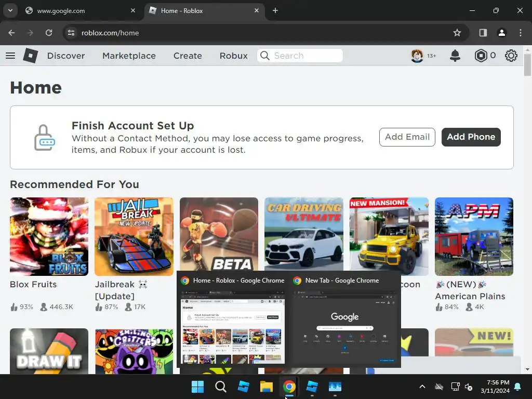Reload the current page
Viewport: 532px width, 399px height.
pos(49,33)
